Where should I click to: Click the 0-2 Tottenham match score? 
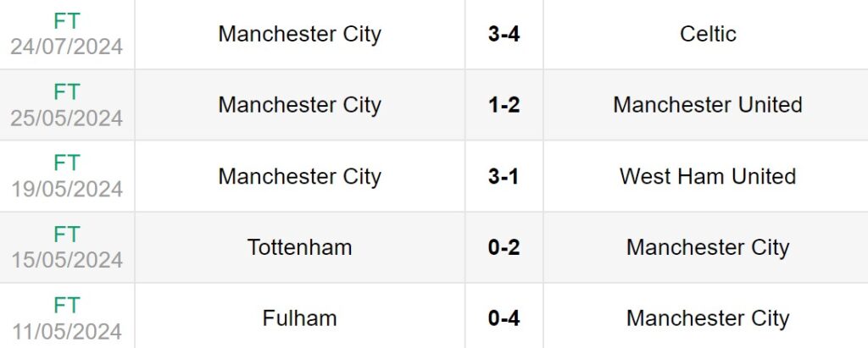504,247
